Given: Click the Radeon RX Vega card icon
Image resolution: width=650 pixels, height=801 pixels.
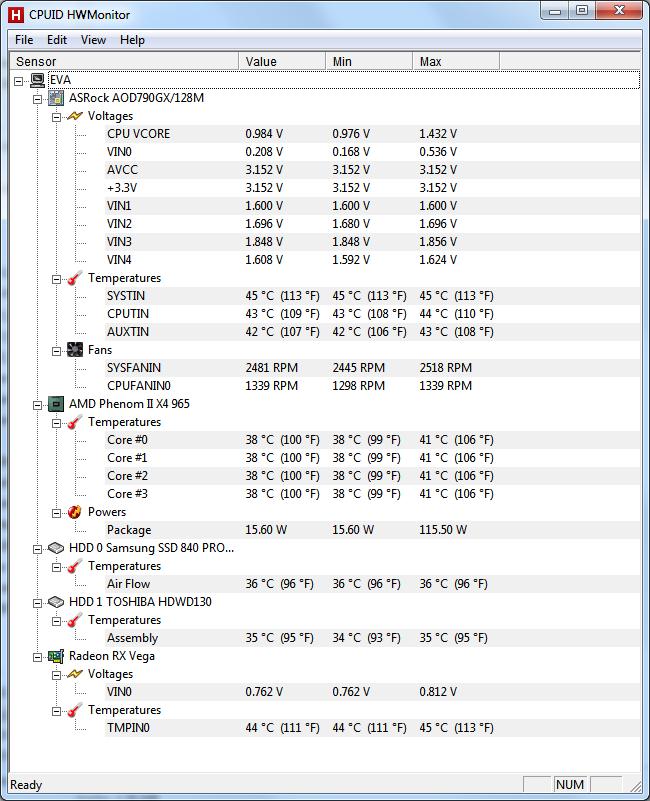Looking at the screenshot, I should [56, 656].
